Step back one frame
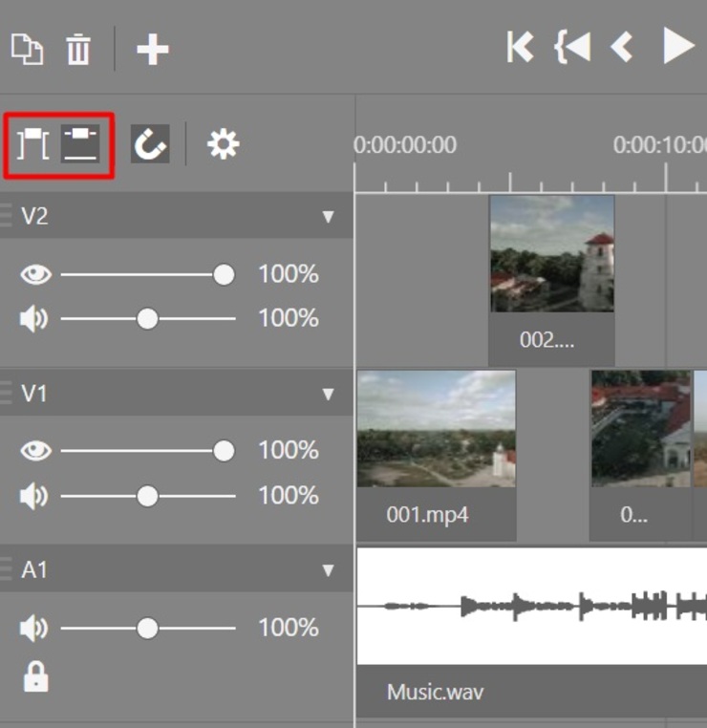Screen dimensions: 707x728 click(x=622, y=47)
